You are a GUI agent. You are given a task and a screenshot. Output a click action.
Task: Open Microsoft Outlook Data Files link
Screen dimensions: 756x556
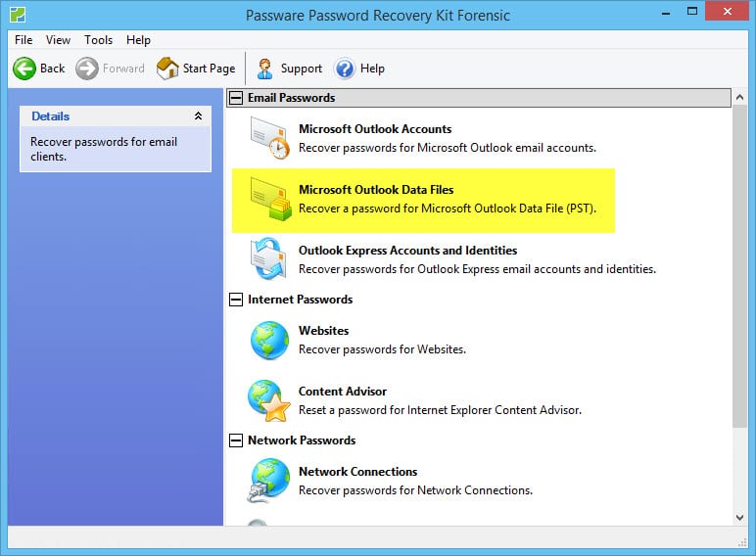(x=376, y=190)
